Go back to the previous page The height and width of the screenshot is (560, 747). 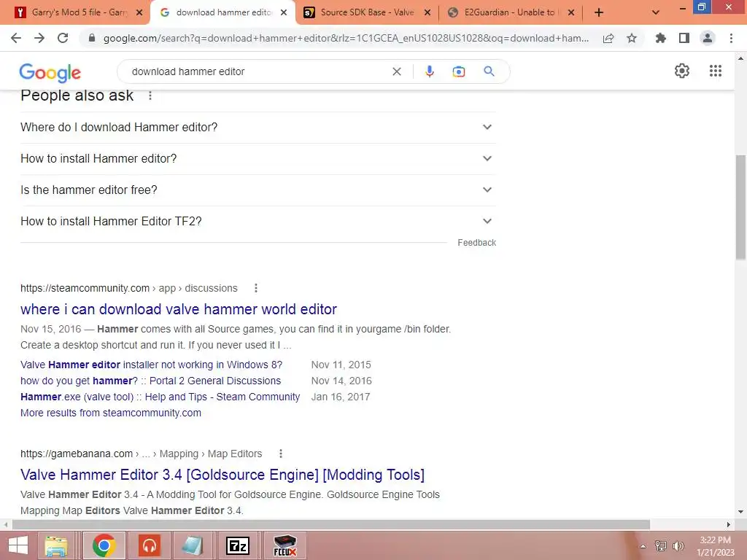pos(16,38)
